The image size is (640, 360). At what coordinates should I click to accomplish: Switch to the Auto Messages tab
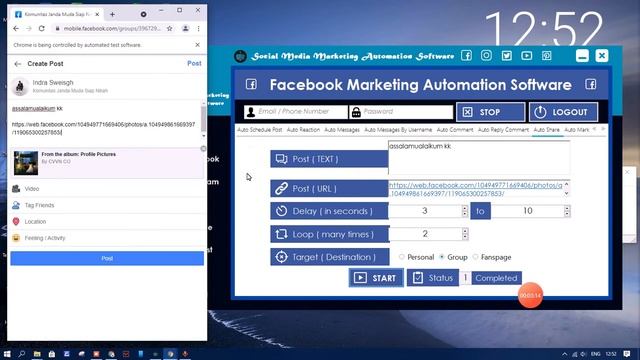(x=342, y=130)
